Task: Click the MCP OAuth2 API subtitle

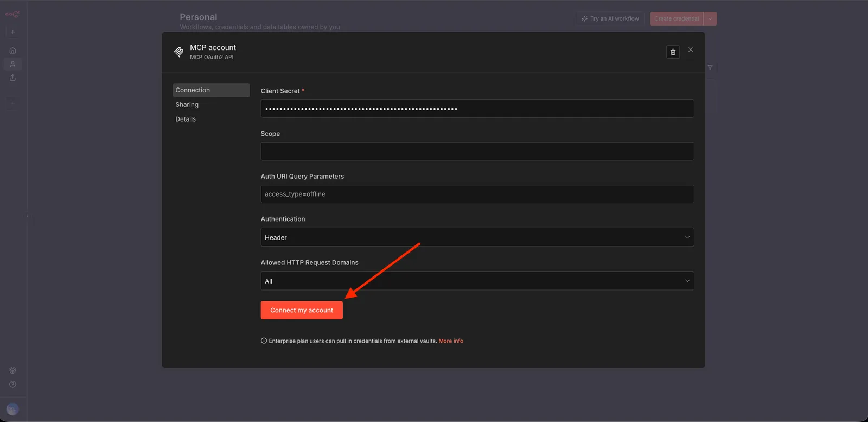Action: click(x=212, y=57)
